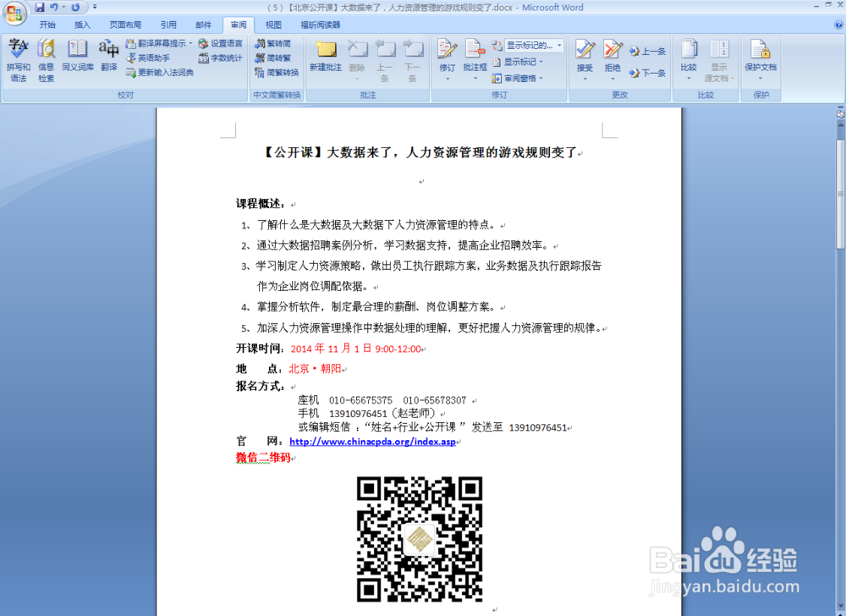Click 更新输入法词典 option
This screenshot has width=846, height=616.
[x=160, y=72]
